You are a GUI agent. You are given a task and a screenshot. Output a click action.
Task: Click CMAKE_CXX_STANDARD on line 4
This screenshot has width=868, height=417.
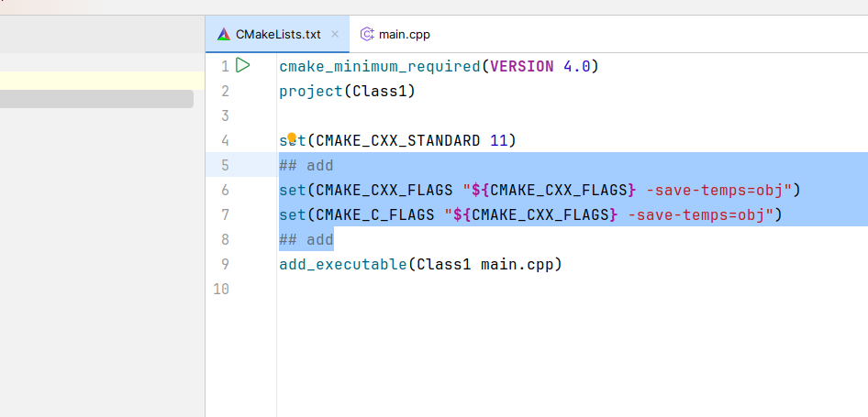click(x=397, y=141)
